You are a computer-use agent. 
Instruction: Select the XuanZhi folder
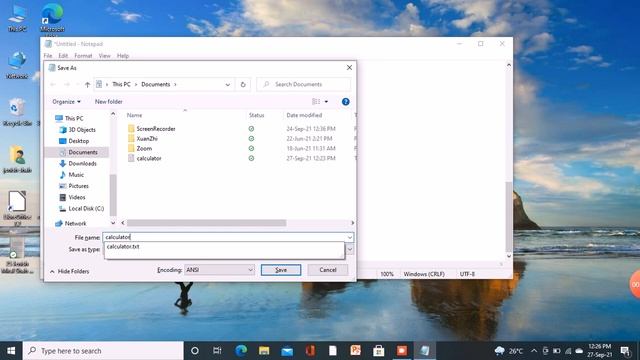click(x=142, y=138)
